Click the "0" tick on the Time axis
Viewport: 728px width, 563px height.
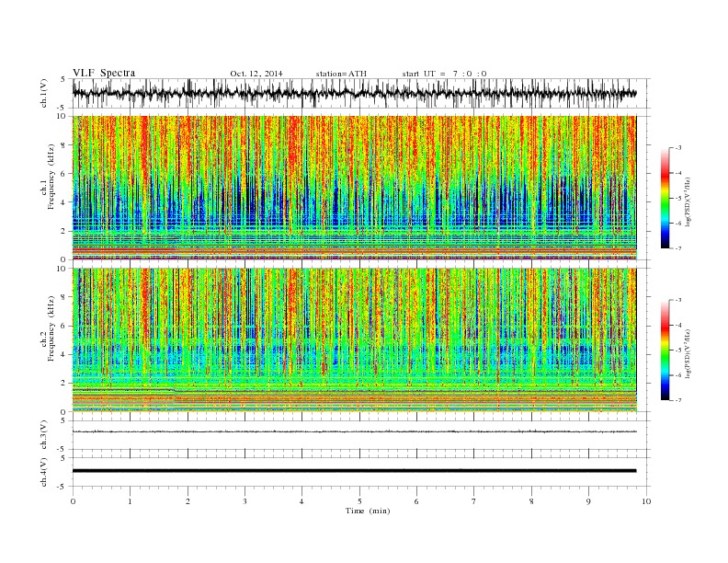pyautogui.click(x=73, y=501)
